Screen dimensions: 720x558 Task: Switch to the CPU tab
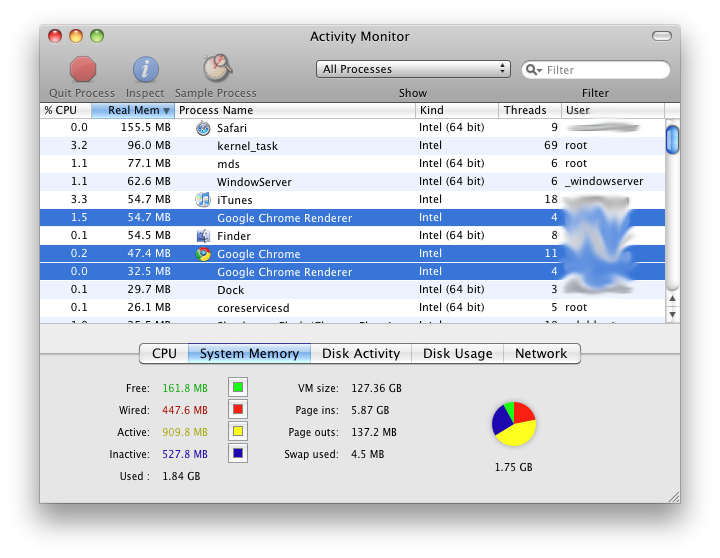164,354
